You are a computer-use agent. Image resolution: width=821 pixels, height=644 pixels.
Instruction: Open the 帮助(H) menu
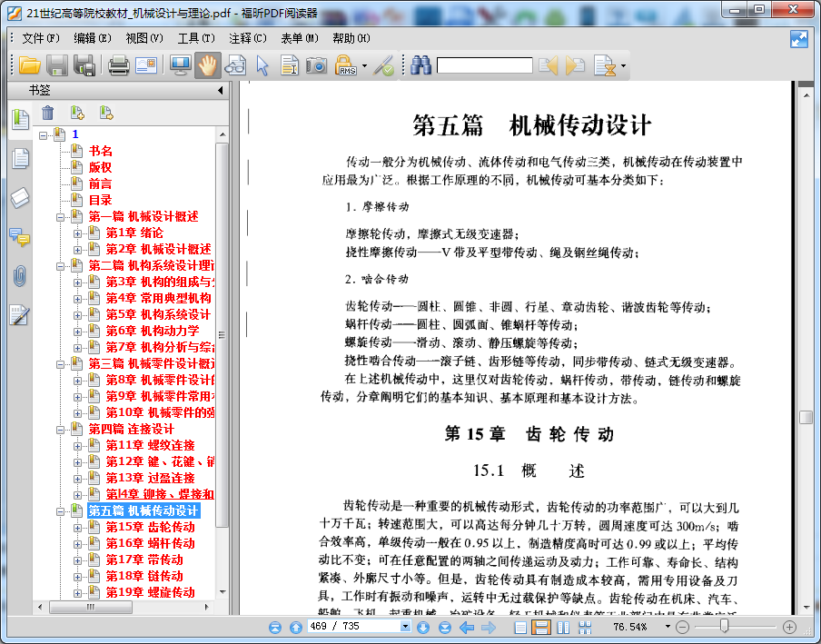tap(351, 38)
